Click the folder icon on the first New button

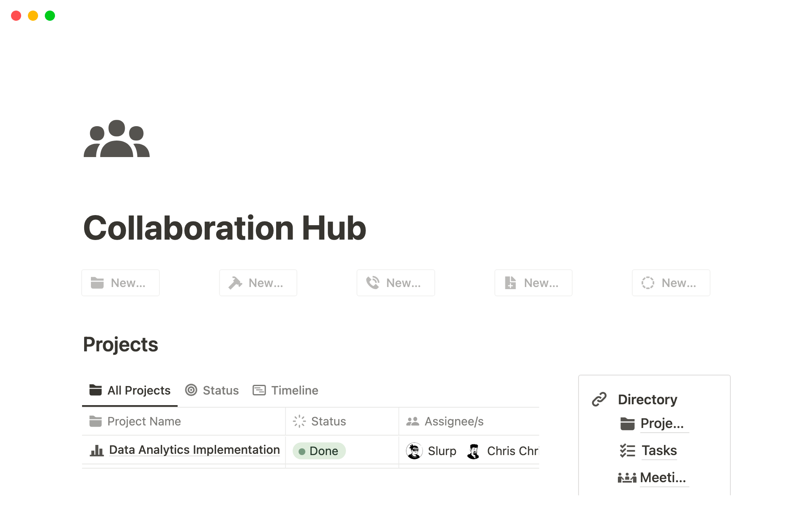[97, 283]
